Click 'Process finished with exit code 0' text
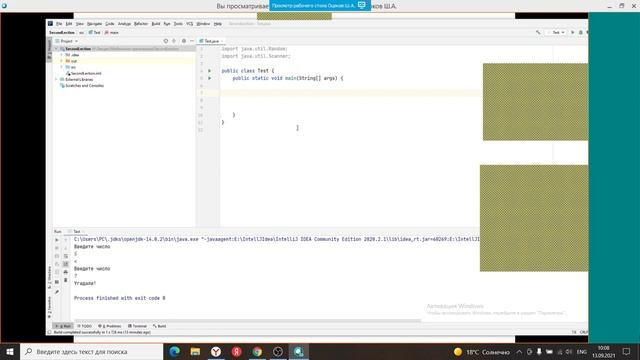This screenshot has height=360, width=640. tap(120, 298)
